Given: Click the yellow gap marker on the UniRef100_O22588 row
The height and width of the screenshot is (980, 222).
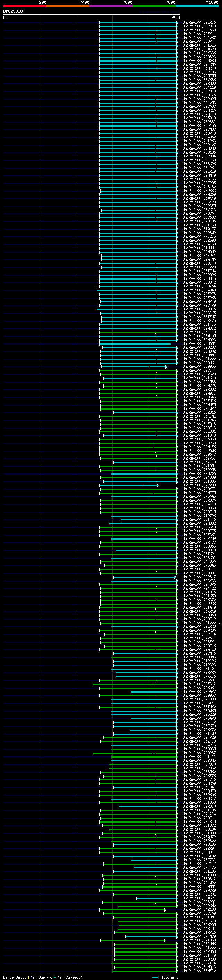Looking at the screenshot, I should (156, 383).
